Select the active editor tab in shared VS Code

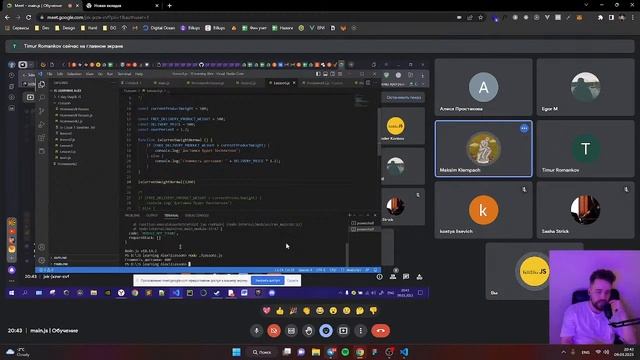pos(282,83)
